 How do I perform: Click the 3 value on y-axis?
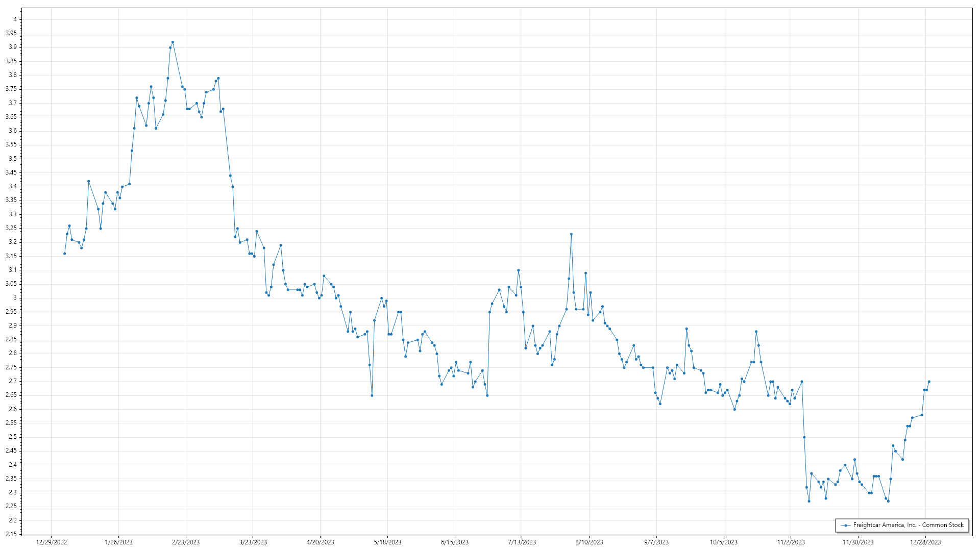[15, 297]
